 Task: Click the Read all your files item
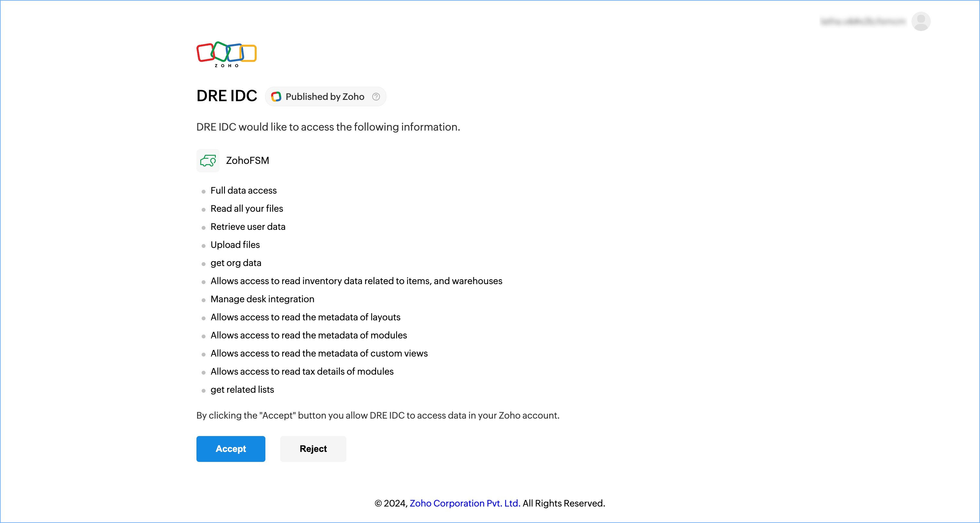(x=247, y=209)
